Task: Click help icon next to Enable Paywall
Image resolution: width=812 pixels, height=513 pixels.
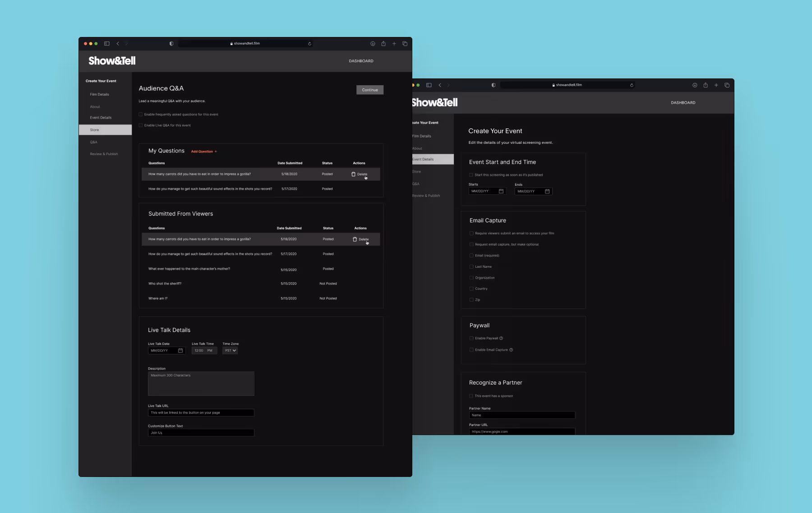Action: coord(501,338)
